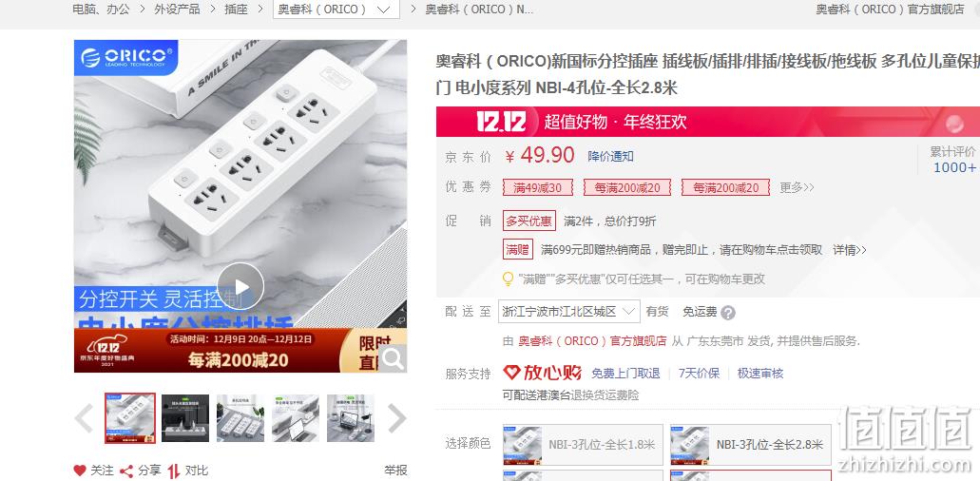This screenshot has height=481, width=980.
Task: Click the 免运费 question mark help icon
Action: pyautogui.click(x=728, y=313)
